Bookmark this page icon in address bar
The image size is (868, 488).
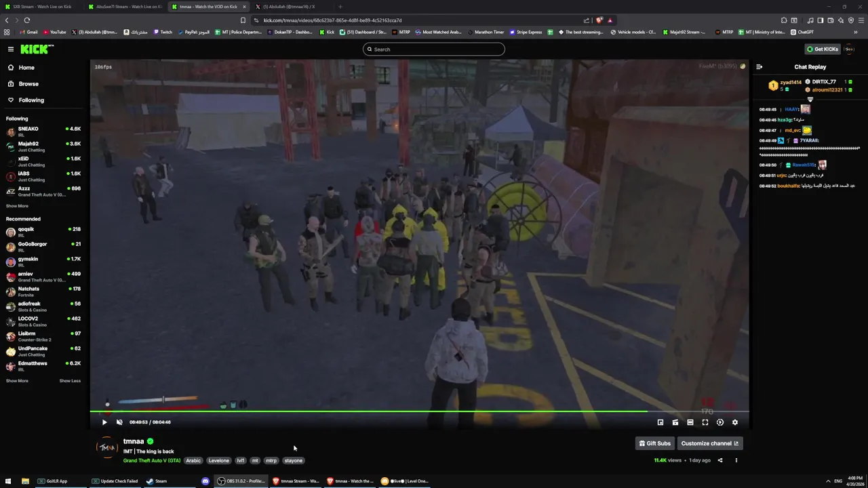tap(243, 20)
